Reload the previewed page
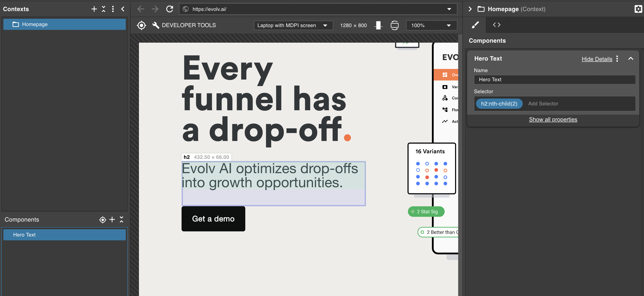The width and height of the screenshot is (644, 296). pos(170,9)
